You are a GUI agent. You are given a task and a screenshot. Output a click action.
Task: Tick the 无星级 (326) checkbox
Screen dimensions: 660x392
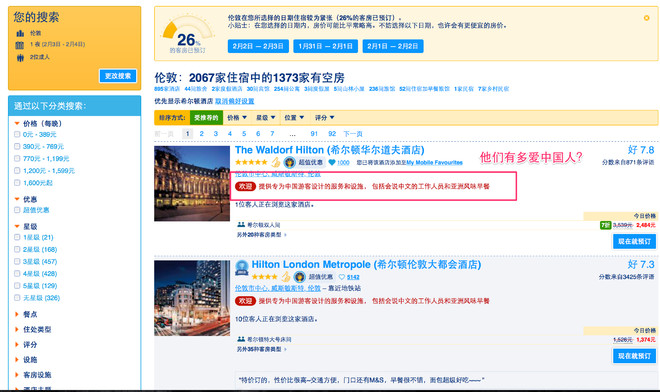[x=17, y=298]
